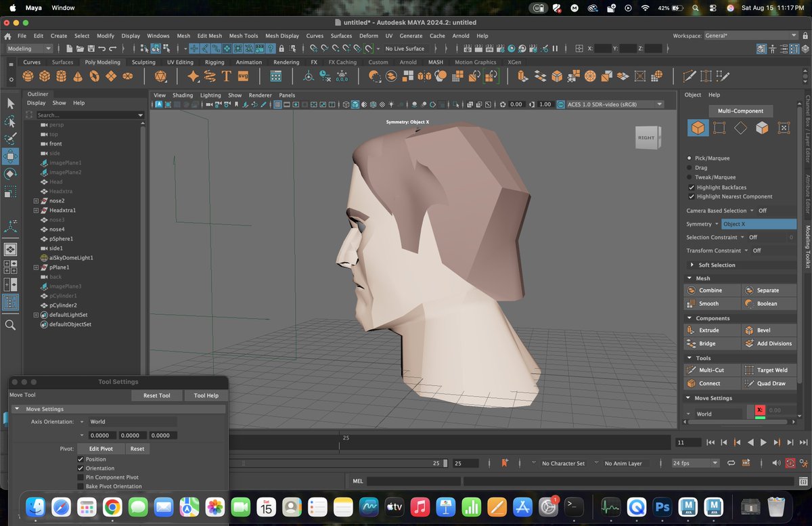The image size is (812, 526).
Task: Click the Auto Key toggle icon near timeline
Action: (x=790, y=463)
